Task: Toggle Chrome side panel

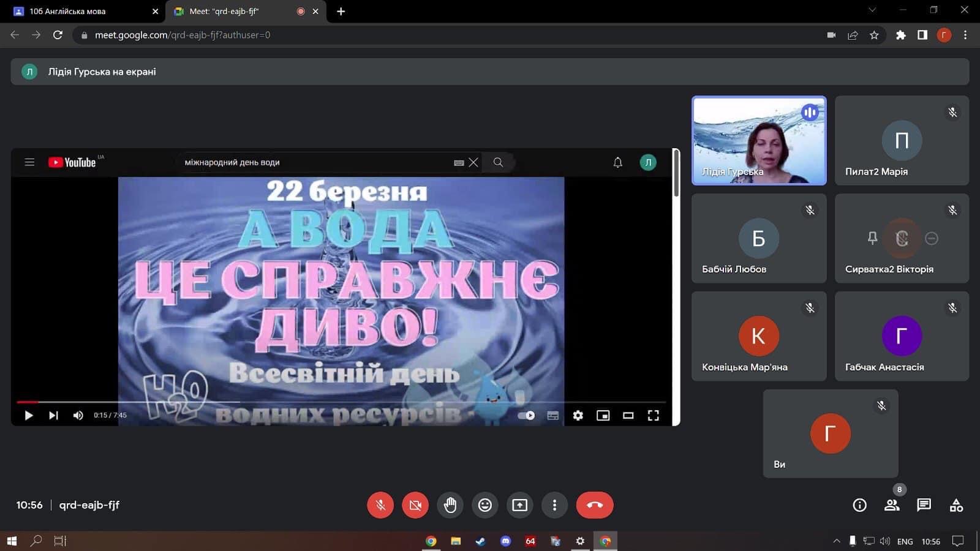Action: click(922, 35)
